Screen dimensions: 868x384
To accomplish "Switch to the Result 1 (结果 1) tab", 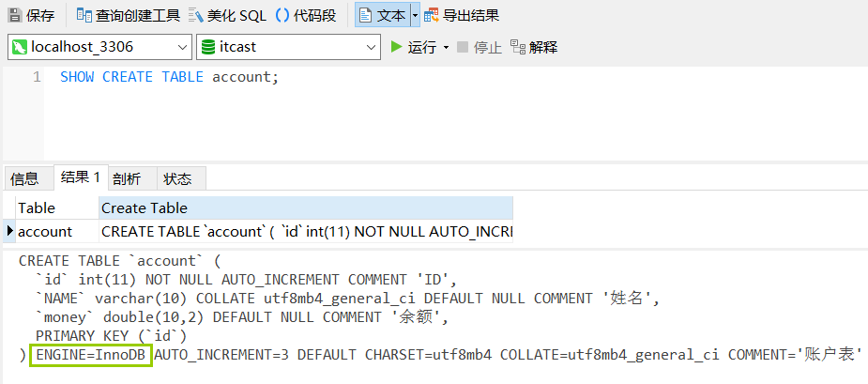I will click(81, 177).
